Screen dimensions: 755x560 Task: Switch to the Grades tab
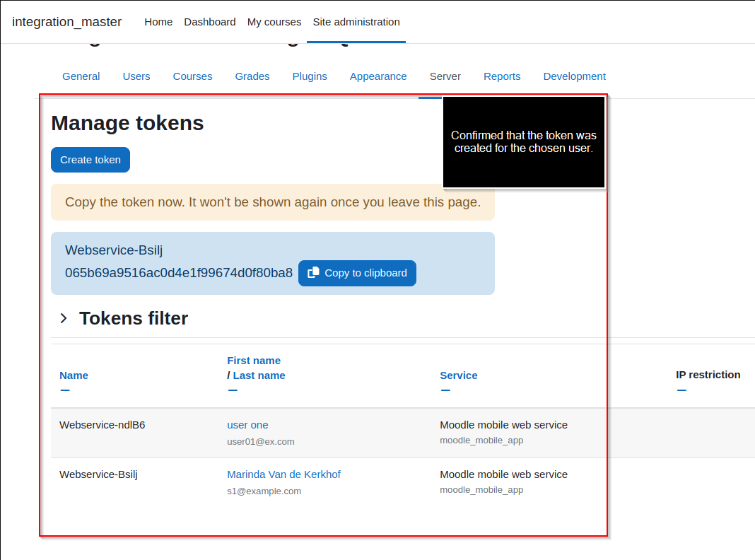252,76
